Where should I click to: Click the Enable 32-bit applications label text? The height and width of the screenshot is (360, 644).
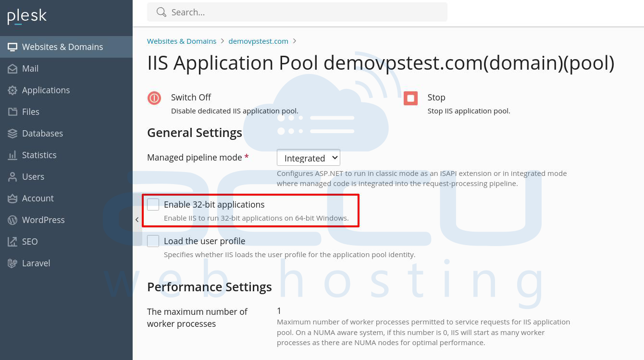point(214,204)
